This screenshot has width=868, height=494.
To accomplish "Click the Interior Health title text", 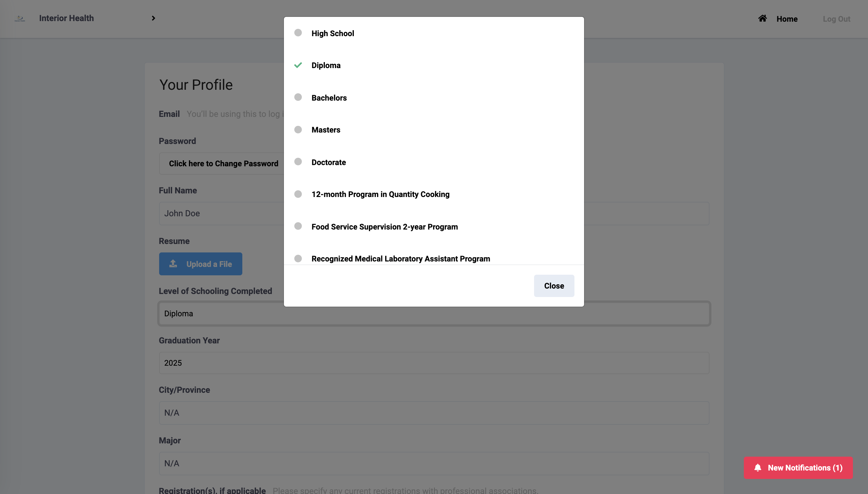I will click(67, 18).
